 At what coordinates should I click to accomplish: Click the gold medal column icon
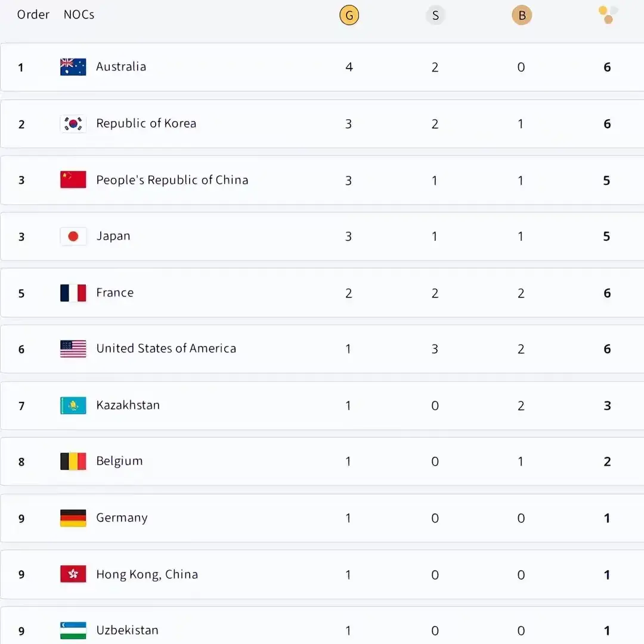pos(349,16)
